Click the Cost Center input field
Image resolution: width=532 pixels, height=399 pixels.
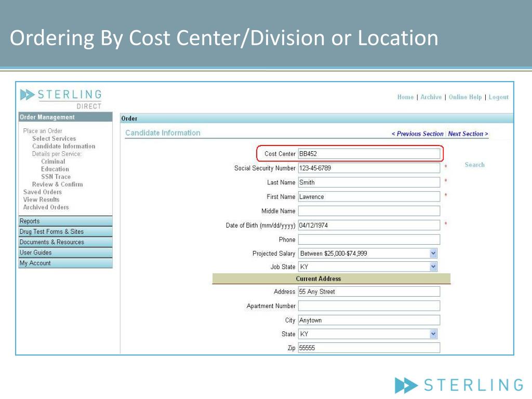[x=369, y=154]
